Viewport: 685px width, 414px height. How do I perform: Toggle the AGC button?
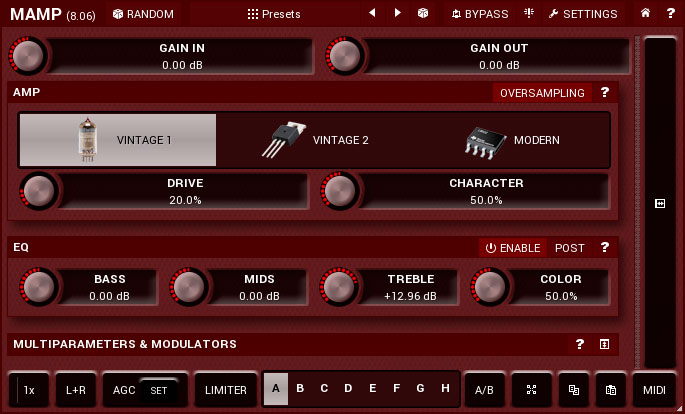124,390
